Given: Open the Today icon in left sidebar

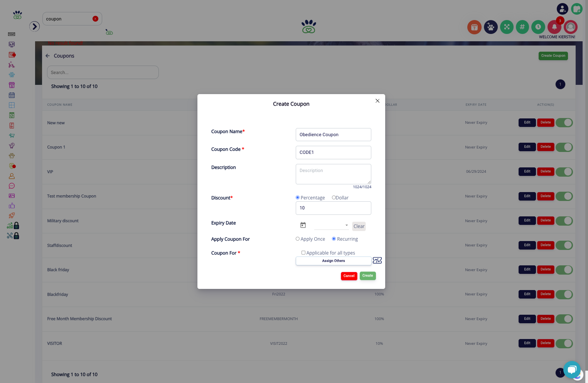Looking at the screenshot, I should pos(12,34).
